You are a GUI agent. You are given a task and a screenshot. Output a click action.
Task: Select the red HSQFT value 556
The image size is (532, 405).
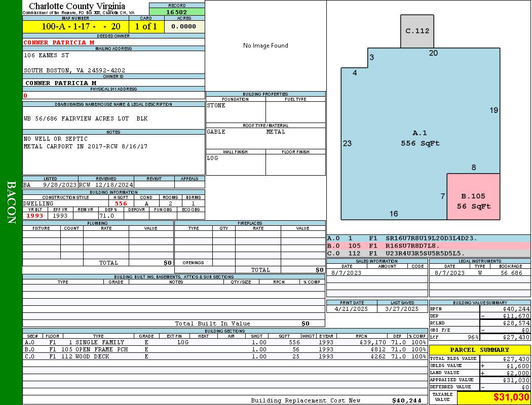point(121,204)
